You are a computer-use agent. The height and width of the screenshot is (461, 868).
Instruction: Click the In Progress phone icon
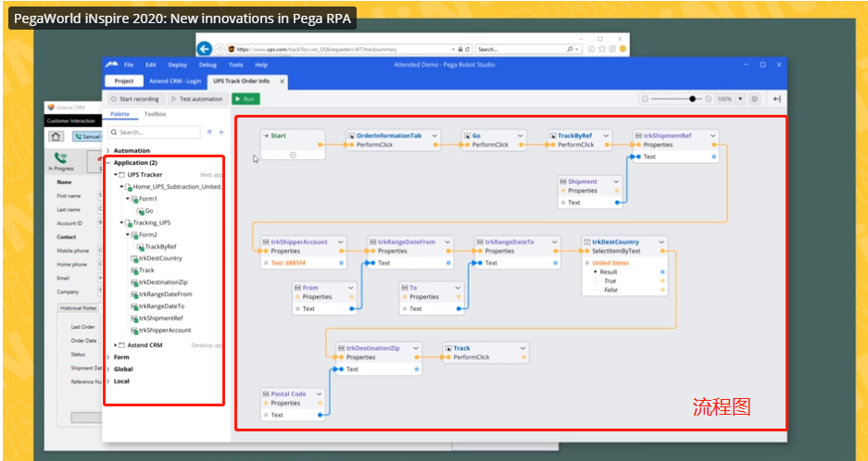pyautogui.click(x=61, y=158)
